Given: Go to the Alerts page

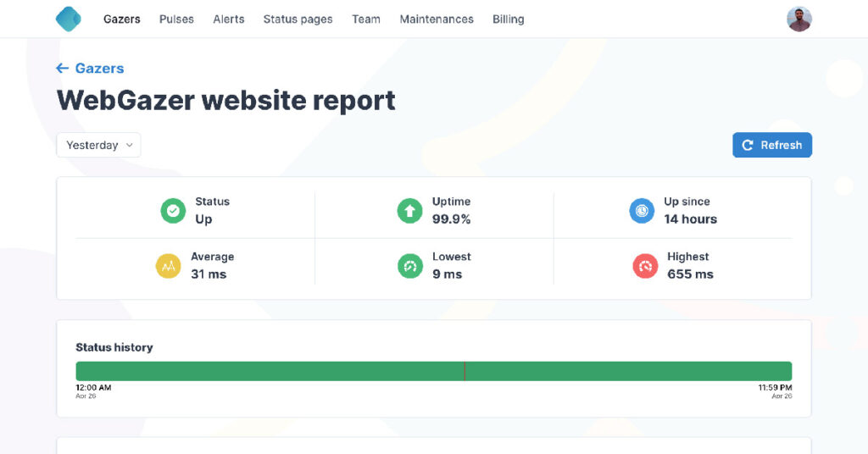Looking at the screenshot, I should click(x=229, y=19).
